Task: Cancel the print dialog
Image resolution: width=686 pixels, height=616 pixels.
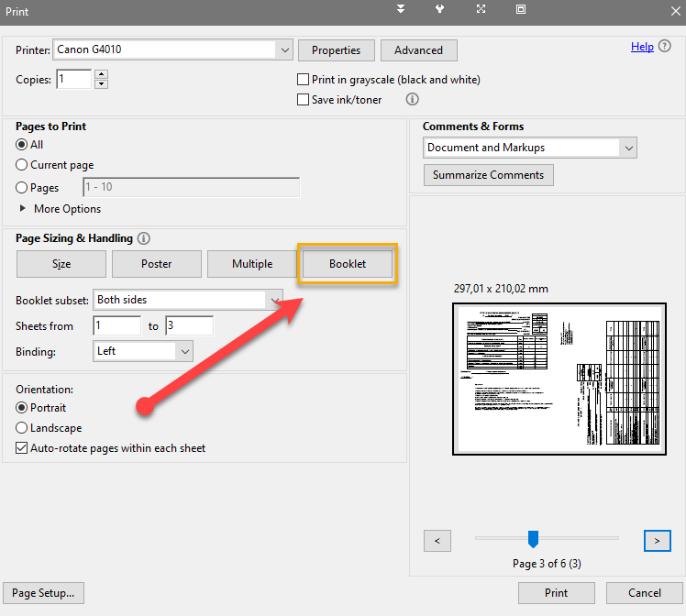Action: click(645, 593)
